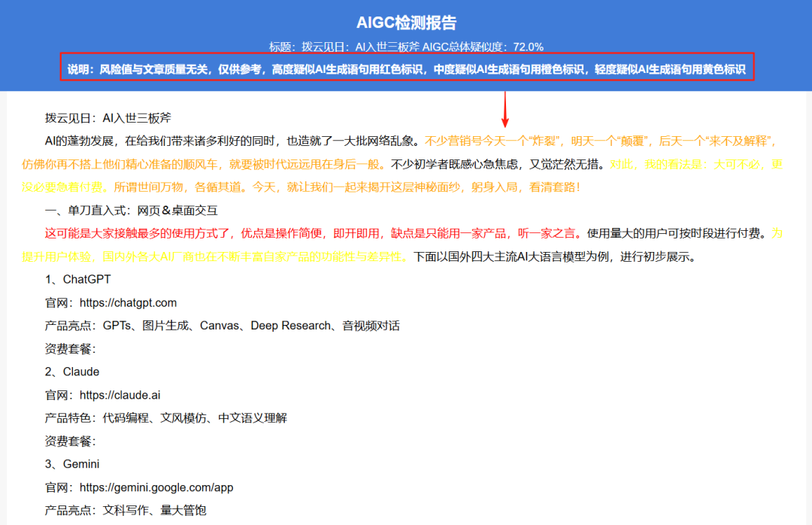Image resolution: width=812 pixels, height=525 pixels.
Task: Click the red-boxed 说明 notice in header
Action: coord(406,69)
